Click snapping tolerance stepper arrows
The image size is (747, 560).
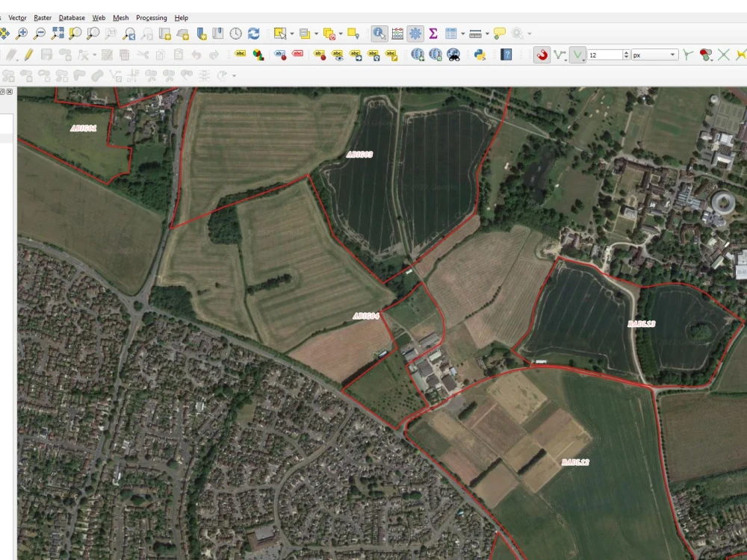[627, 55]
